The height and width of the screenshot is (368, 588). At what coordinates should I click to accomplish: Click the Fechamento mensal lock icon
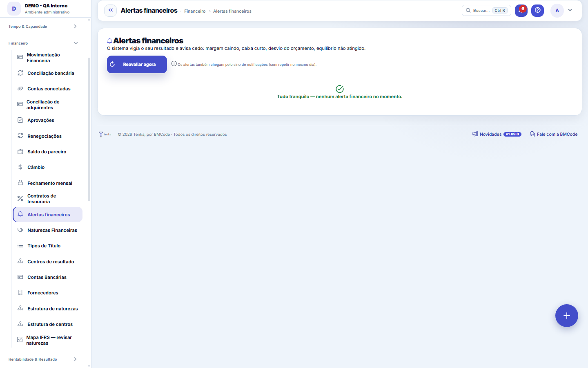[x=20, y=183]
